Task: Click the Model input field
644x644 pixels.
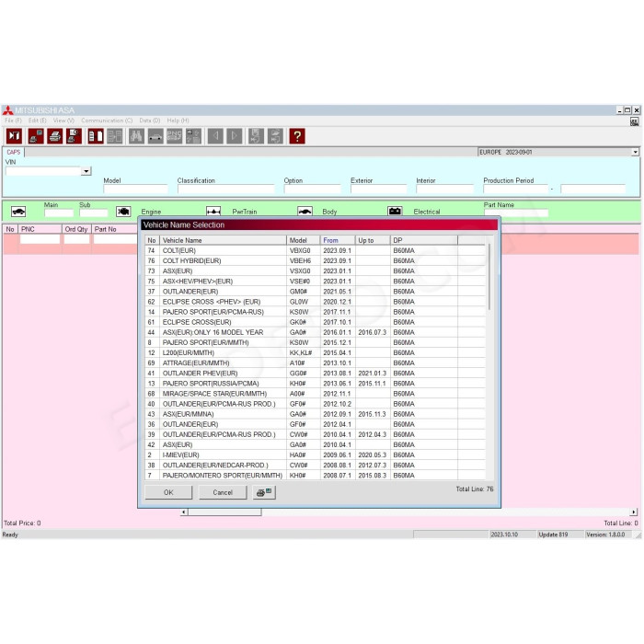Action: pos(135,189)
